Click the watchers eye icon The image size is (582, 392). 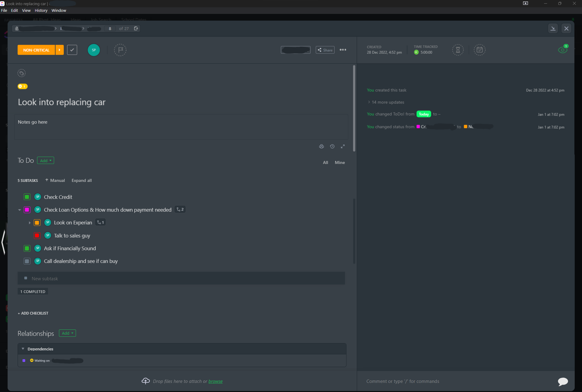[x=563, y=50]
